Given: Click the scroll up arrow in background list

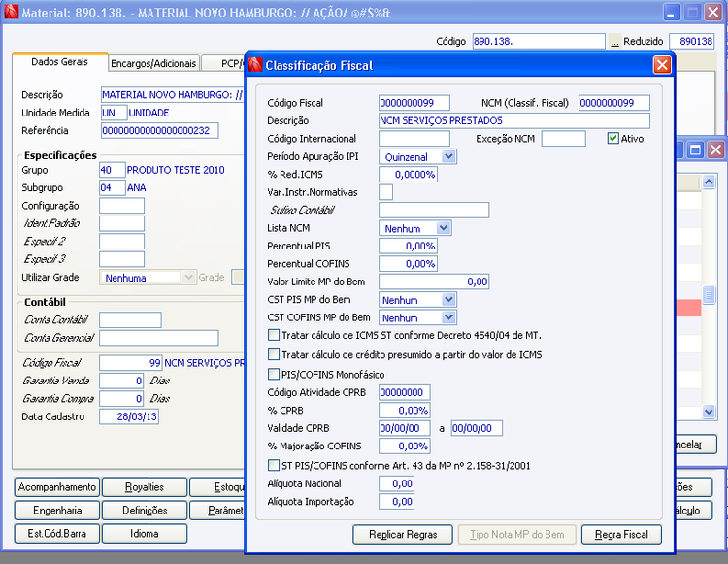Looking at the screenshot, I should pyautogui.click(x=709, y=182).
